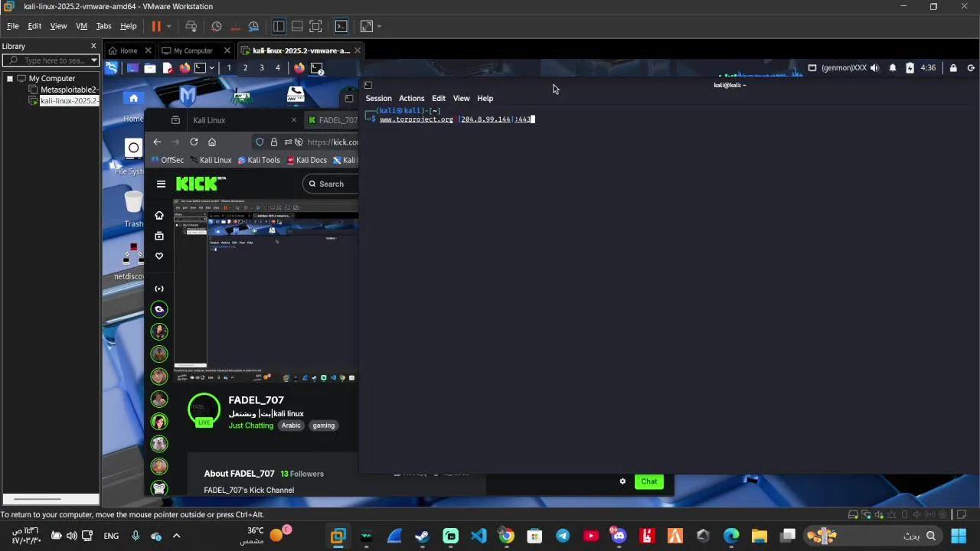Open the VMware power options dropdown arrow
Screen dimensions: 980x551
point(169,26)
